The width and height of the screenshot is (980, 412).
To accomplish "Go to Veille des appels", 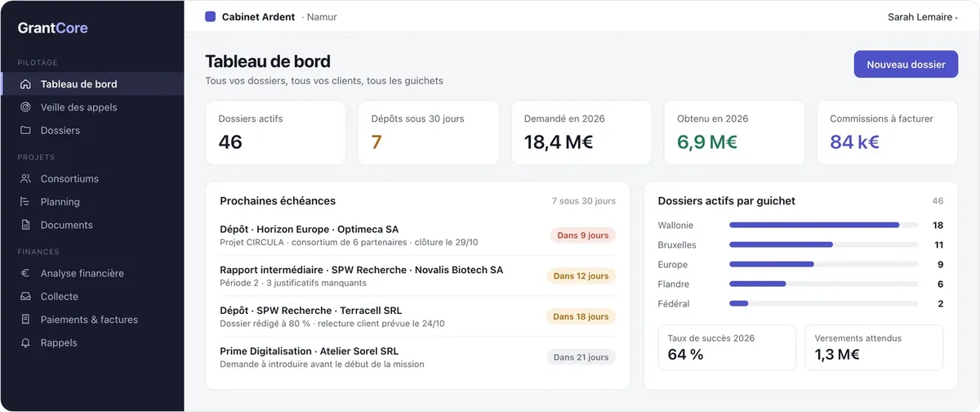I will click(91, 107).
